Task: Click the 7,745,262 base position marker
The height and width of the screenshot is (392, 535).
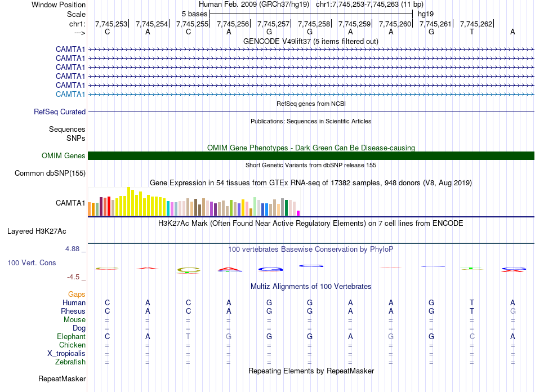Action: pos(476,24)
